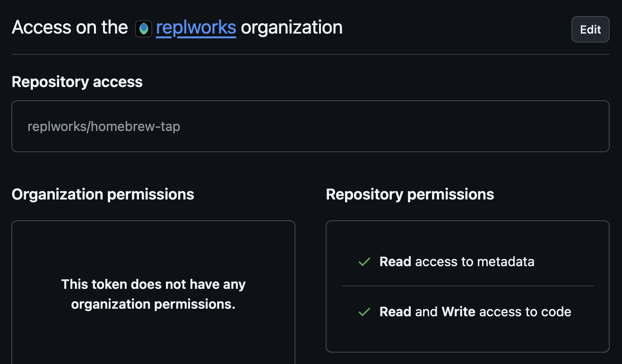Screen dimensions: 622x364
Task: Select the Read access to metadata text
Action: pyautogui.click(x=457, y=262)
